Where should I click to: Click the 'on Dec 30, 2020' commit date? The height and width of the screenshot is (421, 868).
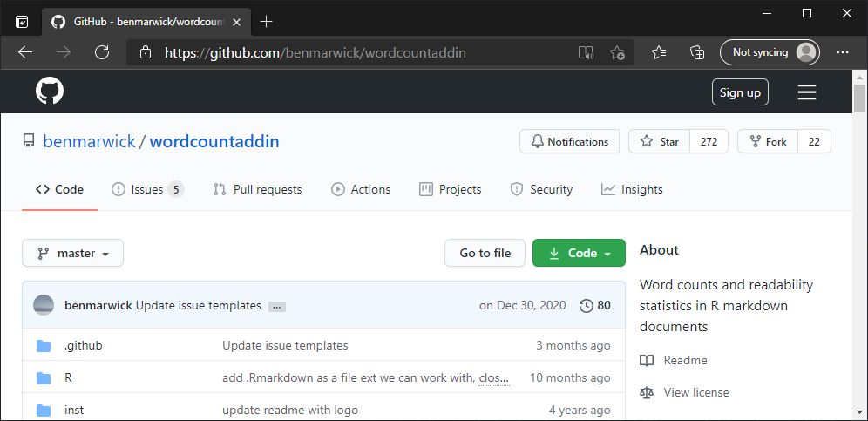click(523, 305)
